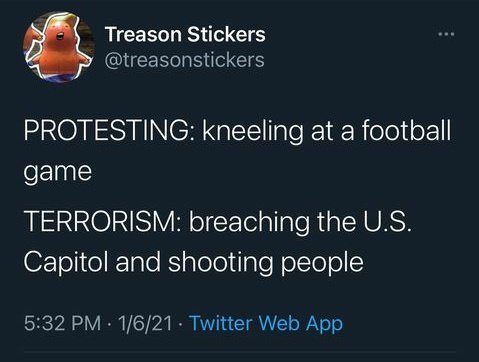The image size is (479, 362).
Task: Click the word football in the tweet
Action: [406, 130]
